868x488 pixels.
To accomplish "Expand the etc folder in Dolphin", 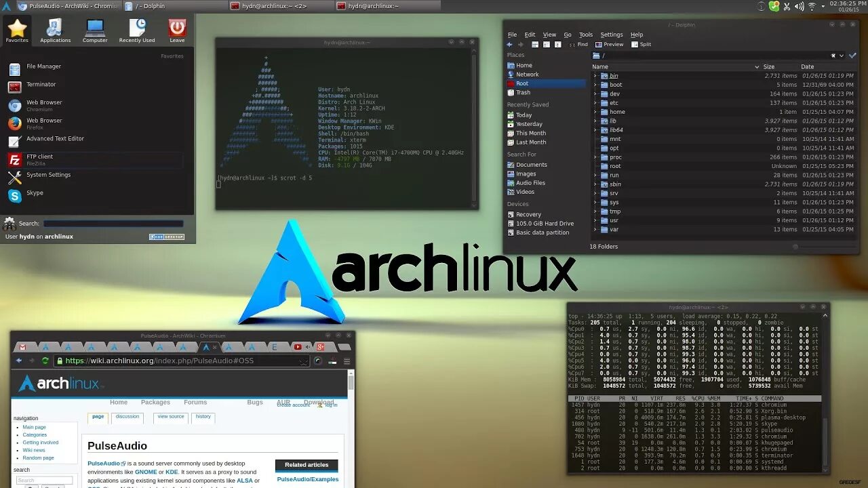I will click(x=595, y=103).
